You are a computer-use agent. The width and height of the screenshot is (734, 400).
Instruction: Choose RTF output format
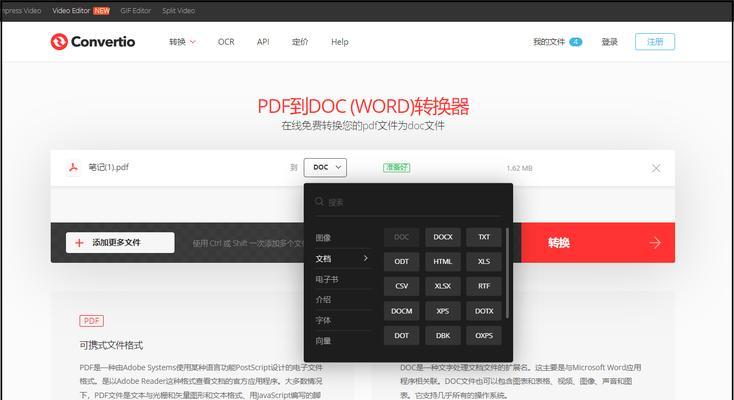point(484,286)
